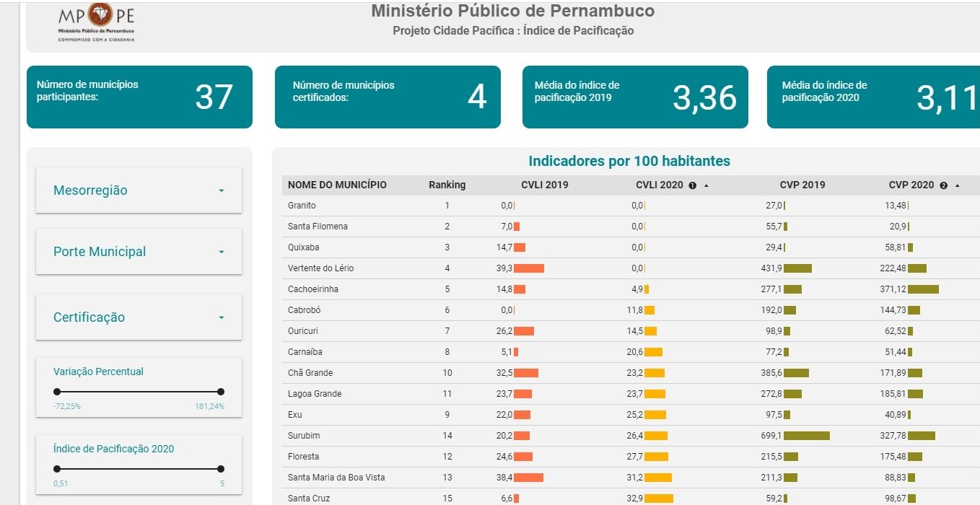Click the sort arrow next to CVLI 2020
The width and height of the screenshot is (980, 505).
[706, 185]
